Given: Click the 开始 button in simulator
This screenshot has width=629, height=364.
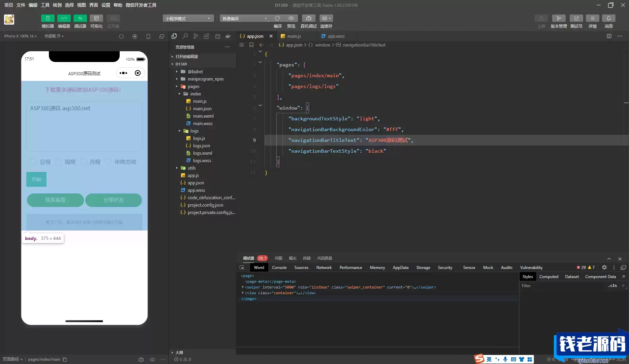Looking at the screenshot, I should click(x=36, y=179).
